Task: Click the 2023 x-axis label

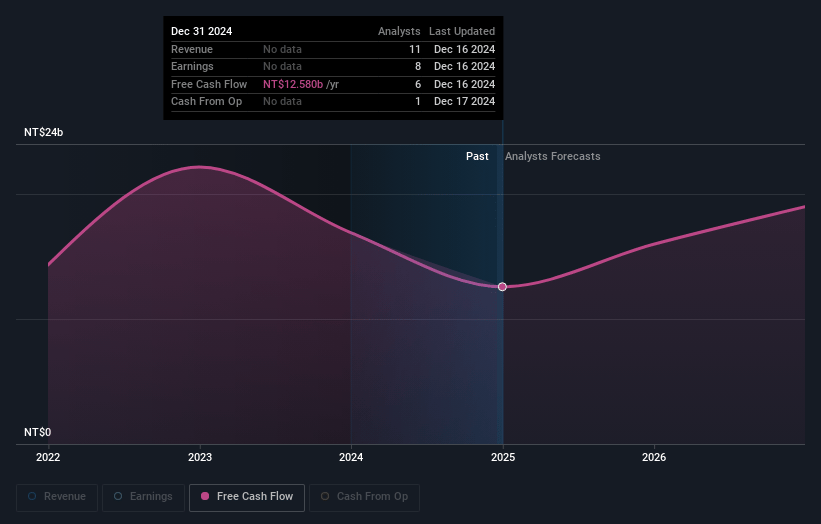Action: tap(200, 457)
